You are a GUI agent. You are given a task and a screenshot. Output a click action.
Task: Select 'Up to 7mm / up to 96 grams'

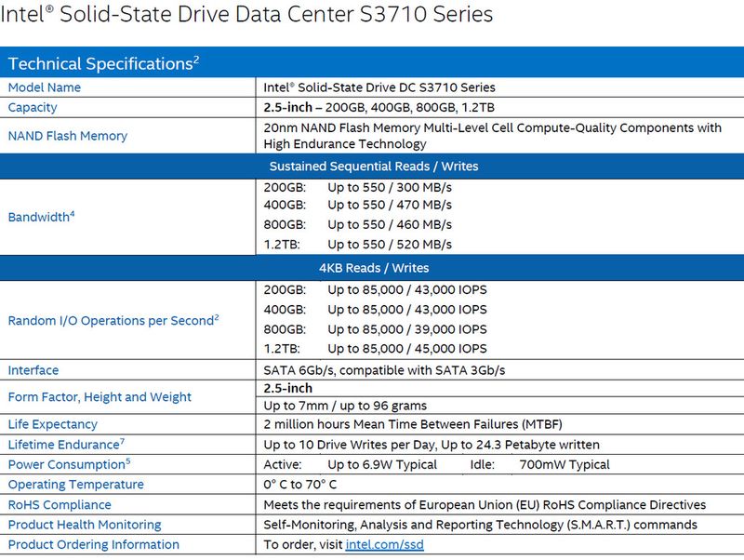click(x=345, y=406)
